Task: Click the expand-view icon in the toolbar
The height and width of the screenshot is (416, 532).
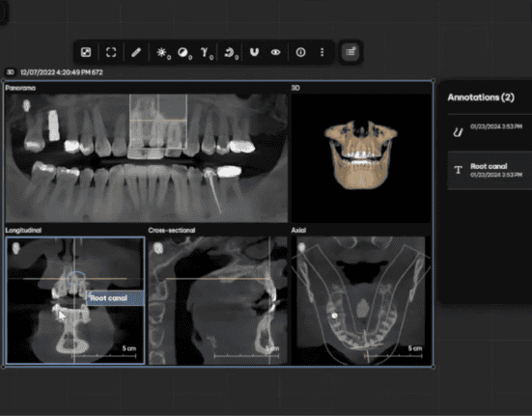Action: 86,52
